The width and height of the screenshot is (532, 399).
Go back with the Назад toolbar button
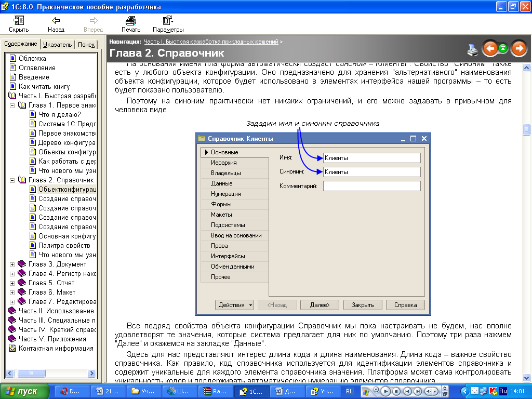pyautogui.click(x=56, y=24)
